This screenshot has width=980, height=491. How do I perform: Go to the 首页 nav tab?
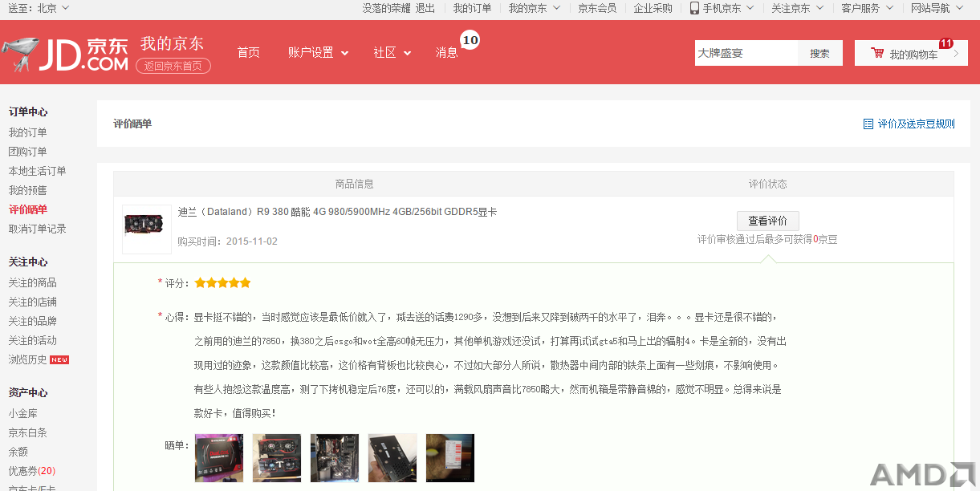click(248, 53)
